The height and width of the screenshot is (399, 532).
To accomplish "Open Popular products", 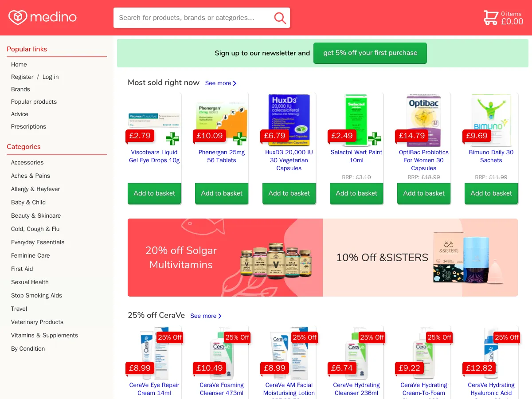I will (34, 102).
